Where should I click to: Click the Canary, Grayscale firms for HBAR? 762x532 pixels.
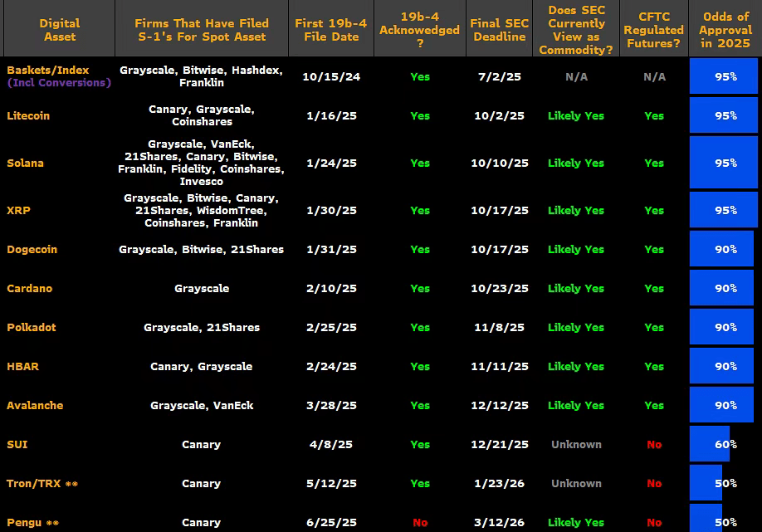pos(201,366)
